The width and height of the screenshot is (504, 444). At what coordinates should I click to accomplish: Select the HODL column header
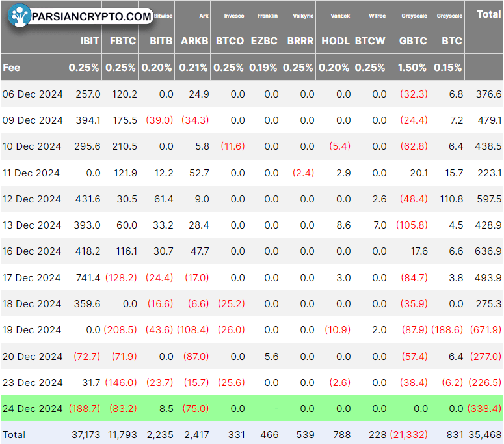[x=336, y=41]
